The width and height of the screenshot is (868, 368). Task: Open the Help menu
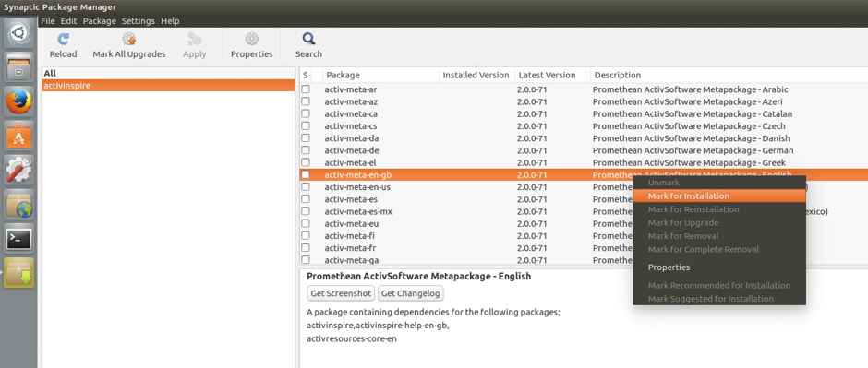[x=170, y=21]
